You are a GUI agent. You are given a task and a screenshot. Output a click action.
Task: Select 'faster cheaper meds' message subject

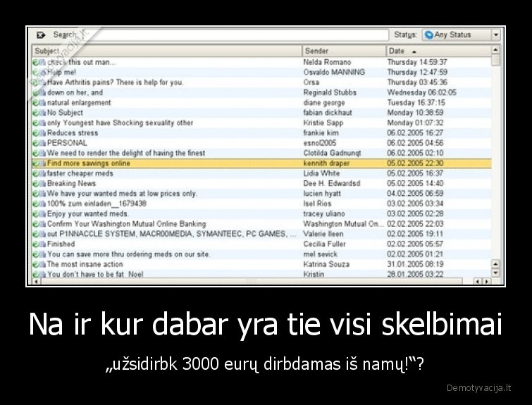point(80,174)
